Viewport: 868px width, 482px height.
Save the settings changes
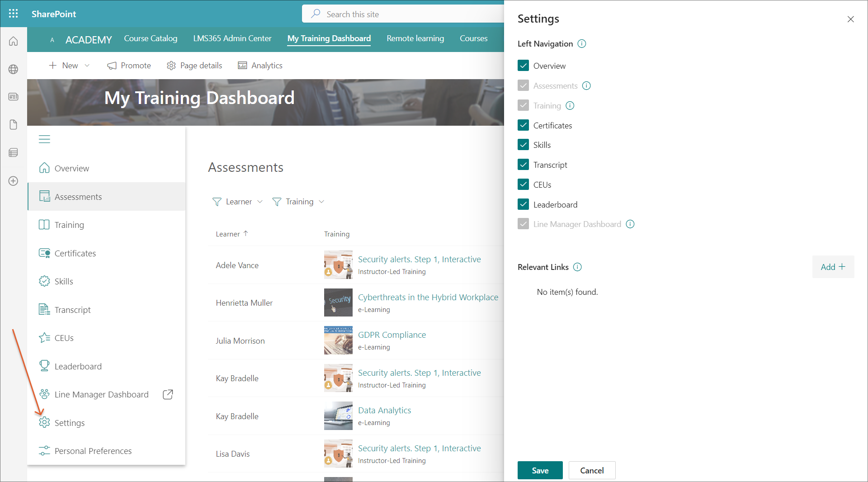point(540,470)
